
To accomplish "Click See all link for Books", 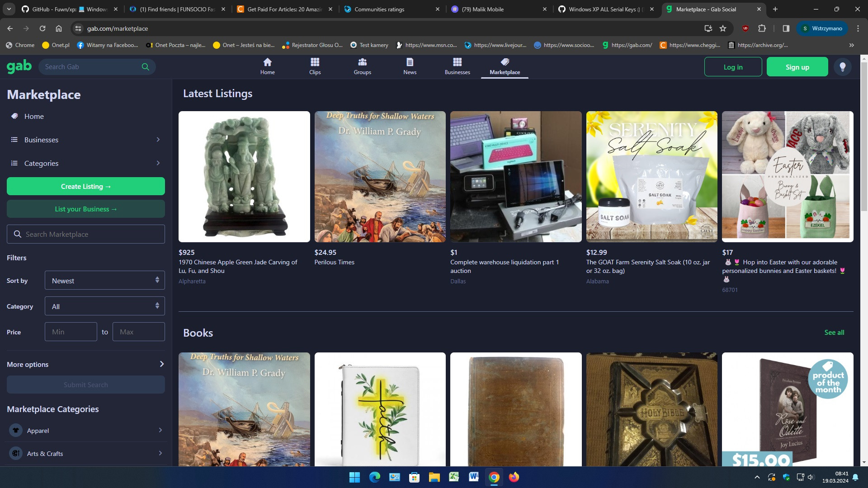I will [x=834, y=333].
